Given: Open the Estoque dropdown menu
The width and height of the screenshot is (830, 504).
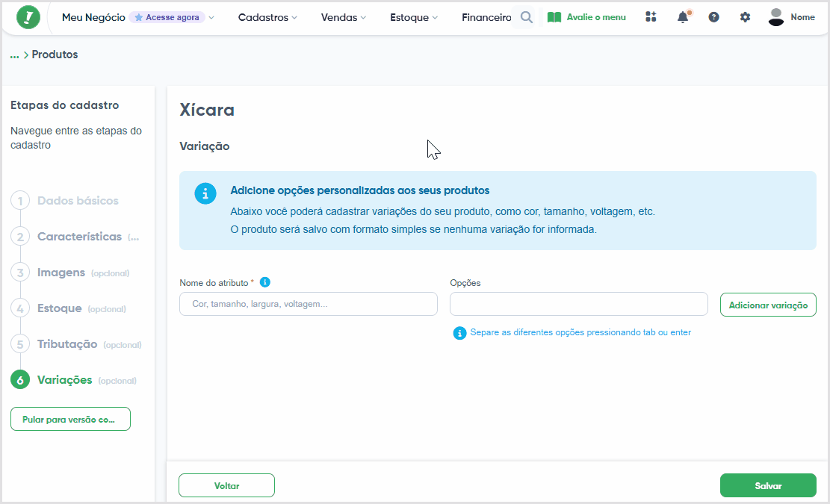Looking at the screenshot, I should 414,17.
